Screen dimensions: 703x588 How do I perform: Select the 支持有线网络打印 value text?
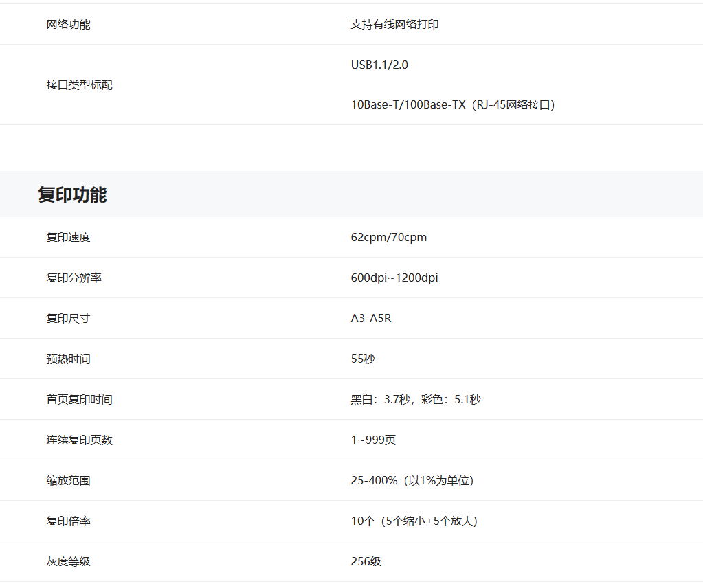point(394,25)
